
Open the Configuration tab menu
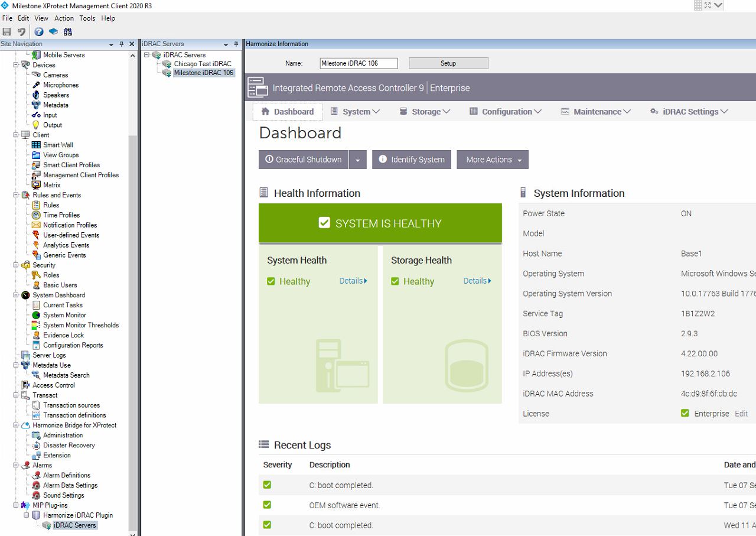click(x=506, y=112)
